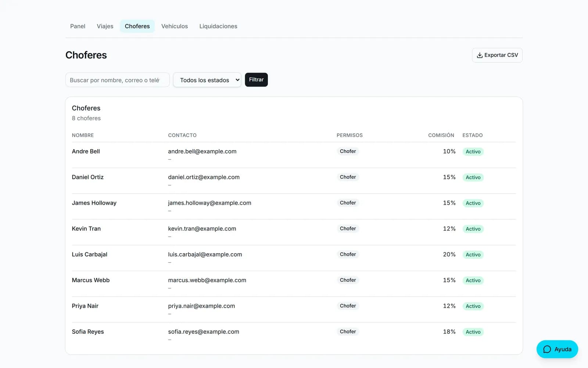The image size is (588, 368).
Task: Click driver name James Holloway
Action: [94, 203]
